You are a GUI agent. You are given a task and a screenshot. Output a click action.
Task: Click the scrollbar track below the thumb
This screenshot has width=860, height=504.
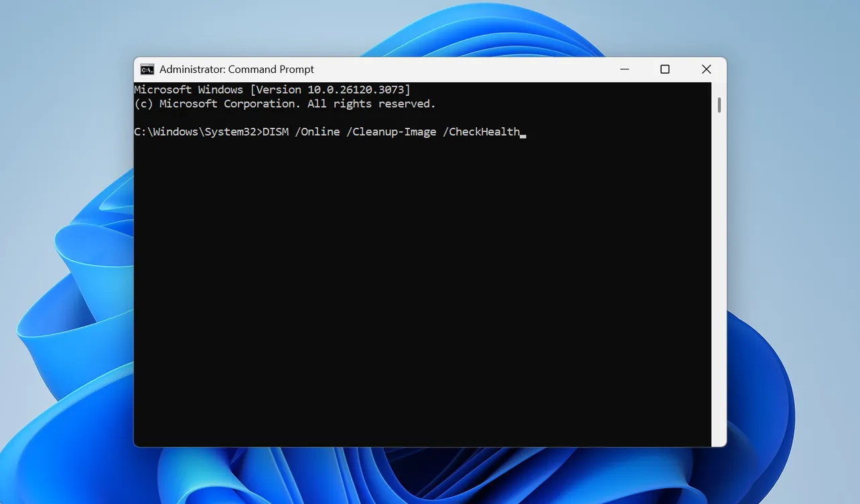718,268
